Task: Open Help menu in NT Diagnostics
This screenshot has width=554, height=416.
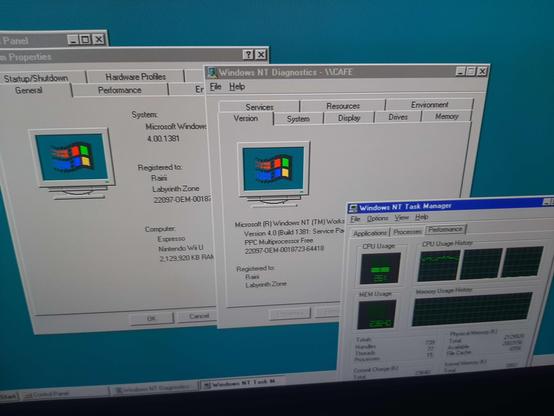Action: 237,87
